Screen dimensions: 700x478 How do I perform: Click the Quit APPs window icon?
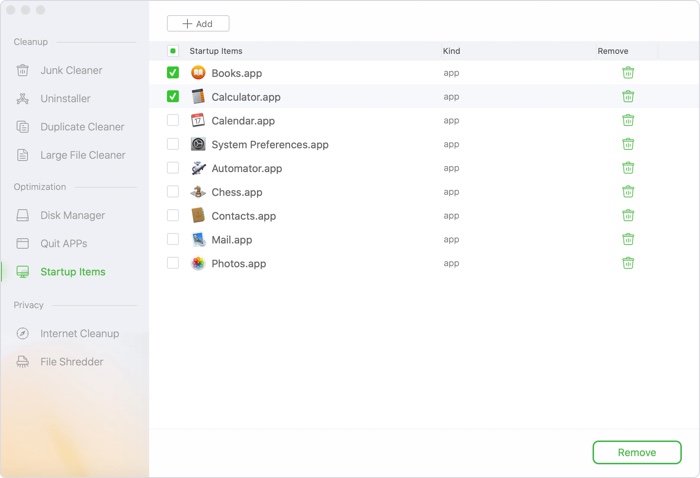click(22, 243)
